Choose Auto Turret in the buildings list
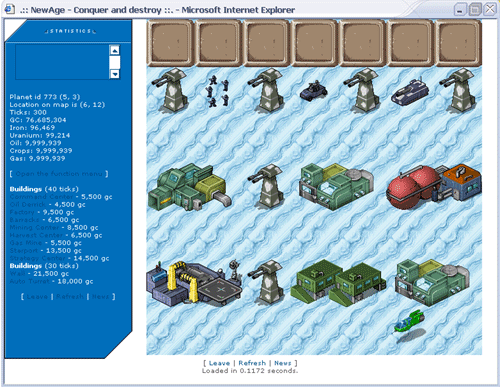 coord(30,281)
